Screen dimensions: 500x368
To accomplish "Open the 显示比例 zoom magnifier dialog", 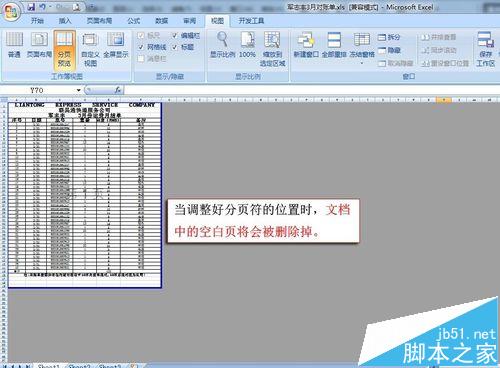I will tap(222, 45).
